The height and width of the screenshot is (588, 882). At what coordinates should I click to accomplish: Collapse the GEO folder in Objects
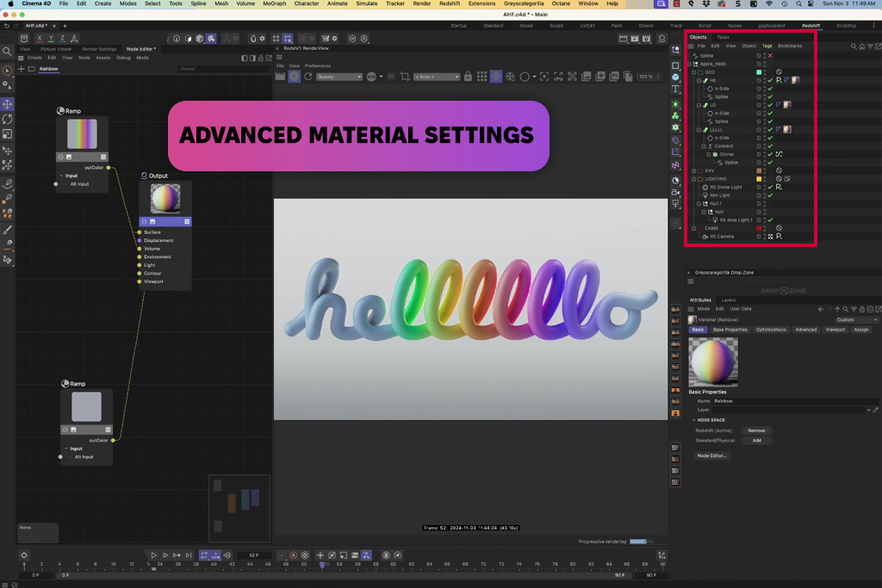[694, 72]
